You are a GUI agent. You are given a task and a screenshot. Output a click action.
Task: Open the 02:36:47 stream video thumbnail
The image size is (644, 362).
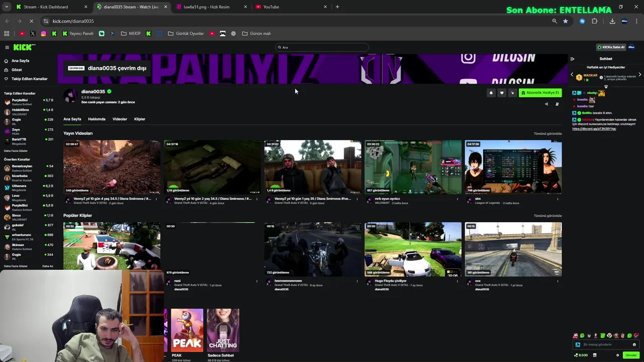[x=112, y=167]
